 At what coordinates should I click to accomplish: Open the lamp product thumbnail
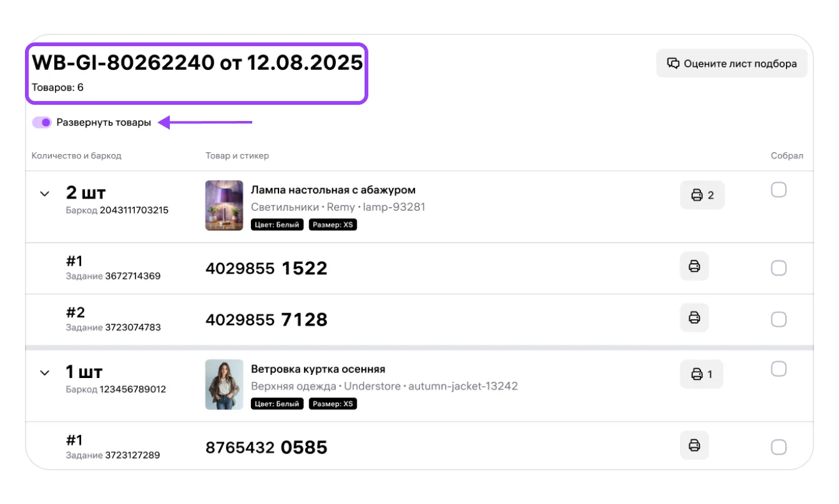pos(224,206)
